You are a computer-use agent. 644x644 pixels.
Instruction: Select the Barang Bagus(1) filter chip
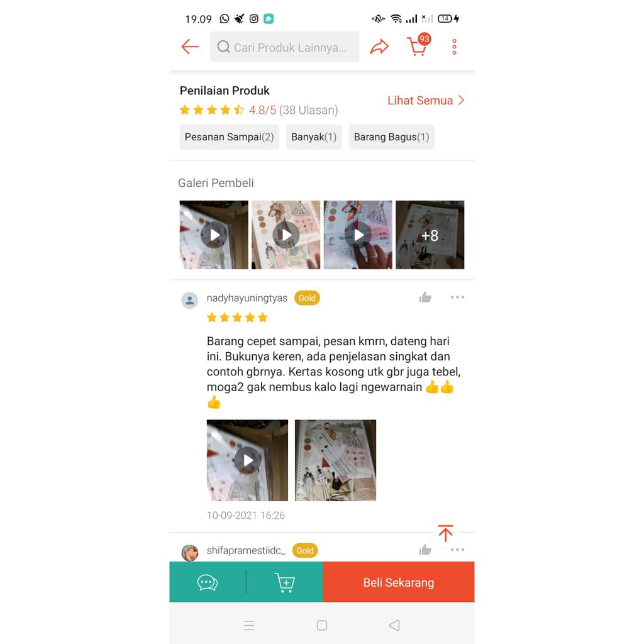tap(391, 136)
